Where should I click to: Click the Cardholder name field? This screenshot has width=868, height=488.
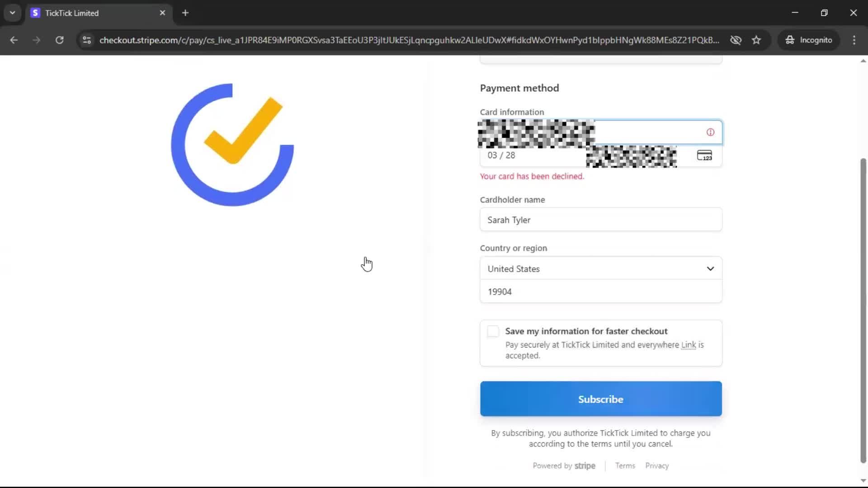(601, 220)
